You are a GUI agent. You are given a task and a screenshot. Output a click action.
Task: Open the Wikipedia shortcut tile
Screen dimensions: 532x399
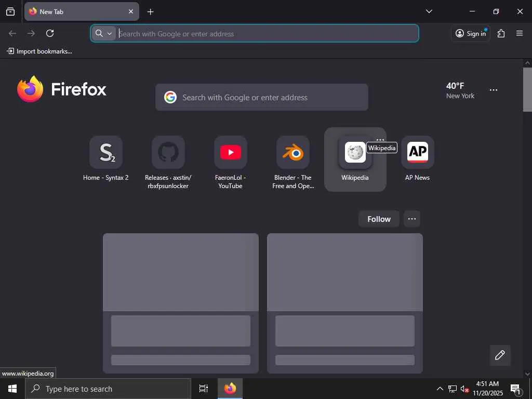355,159
